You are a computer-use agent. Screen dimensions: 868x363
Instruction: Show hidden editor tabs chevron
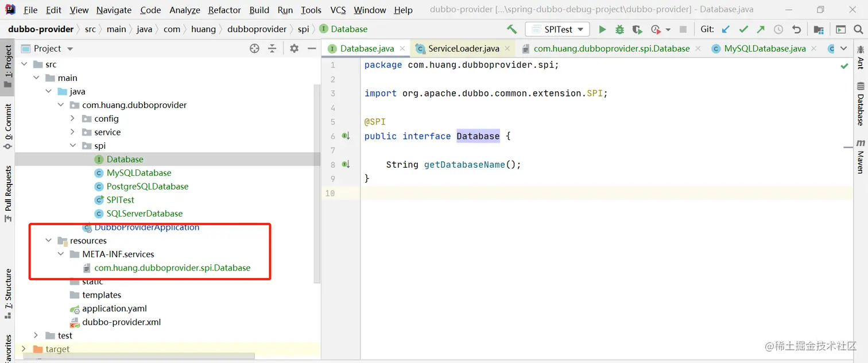pos(843,49)
